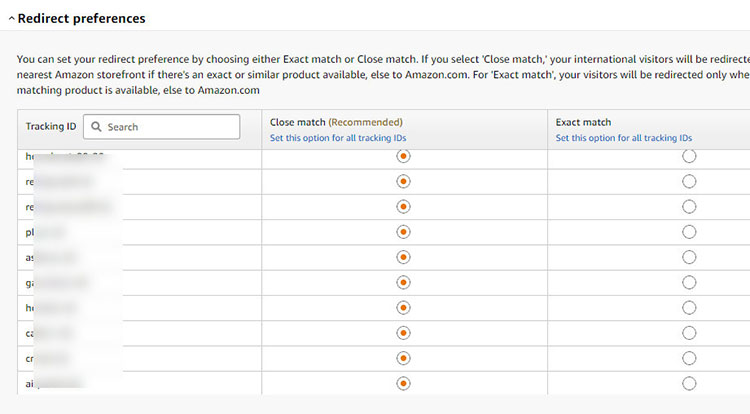Select Close match for the 'ca' tracking ID
Screen dimensions: 750x414
point(403,333)
